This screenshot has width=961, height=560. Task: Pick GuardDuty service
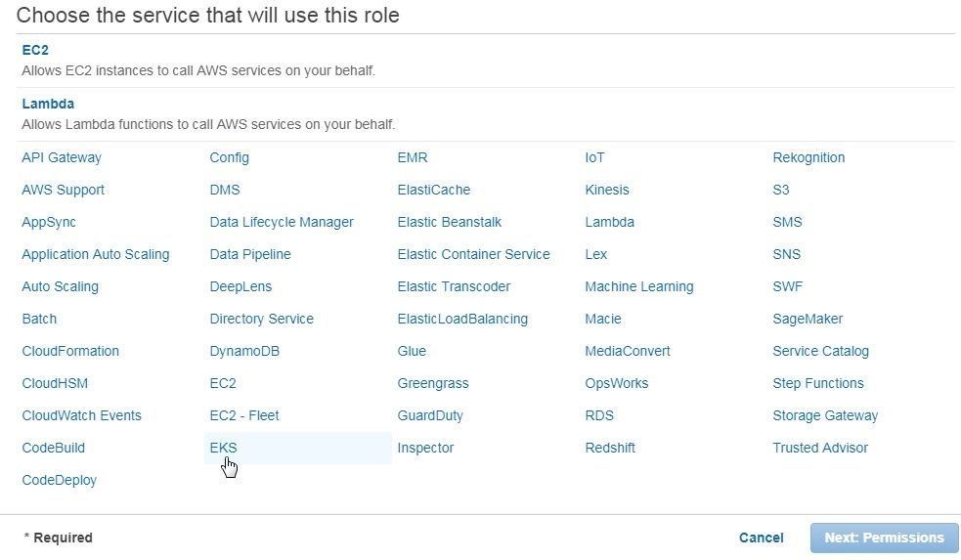pos(430,415)
